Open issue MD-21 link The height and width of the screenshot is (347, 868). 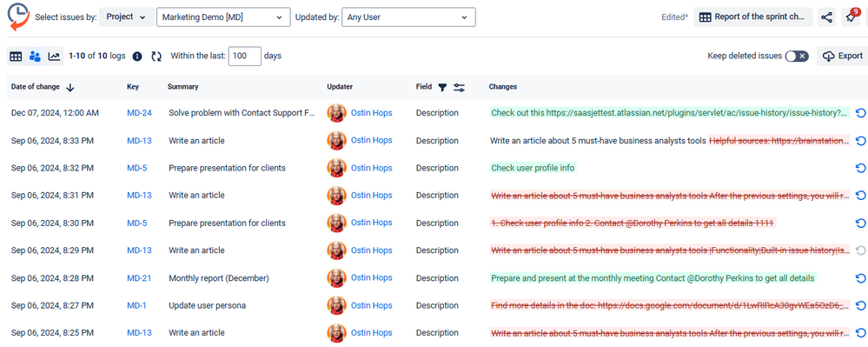click(139, 277)
